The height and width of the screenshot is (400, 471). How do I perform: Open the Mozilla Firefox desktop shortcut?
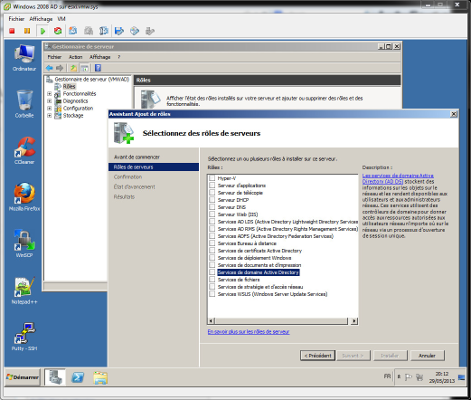[24, 197]
